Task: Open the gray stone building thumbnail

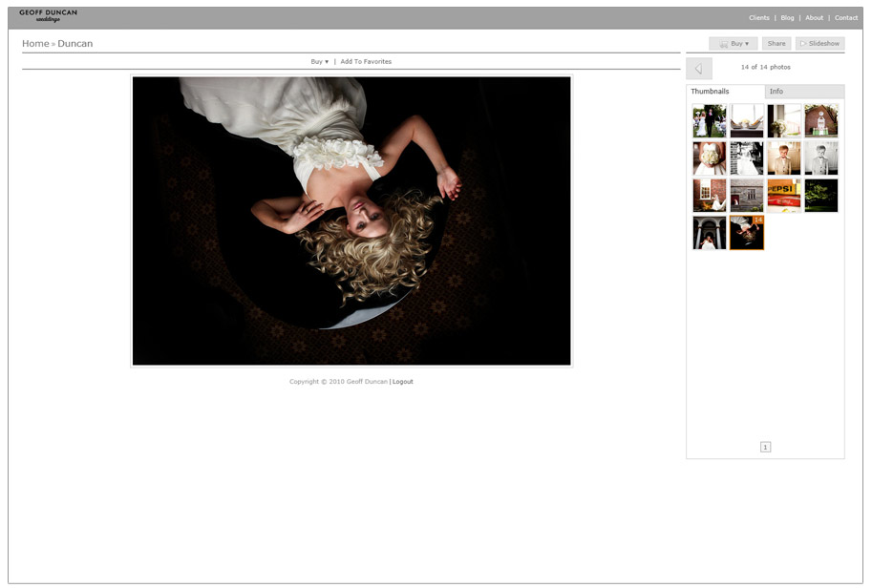Action: tap(746, 195)
